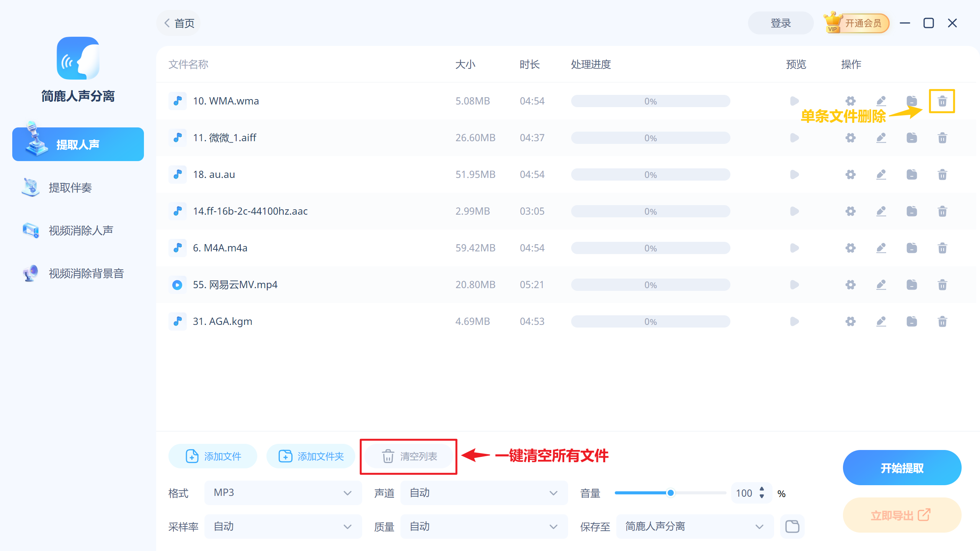Image resolution: width=980 pixels, height=551 pixels.
Task: Play preview of 6. M4A.m4a
Action: click(x=794, y=248)
